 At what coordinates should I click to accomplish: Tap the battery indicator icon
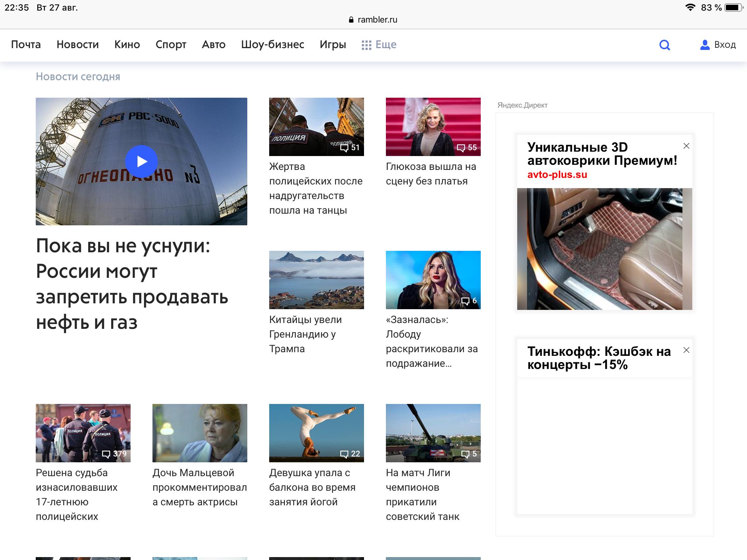pos(734,7)
